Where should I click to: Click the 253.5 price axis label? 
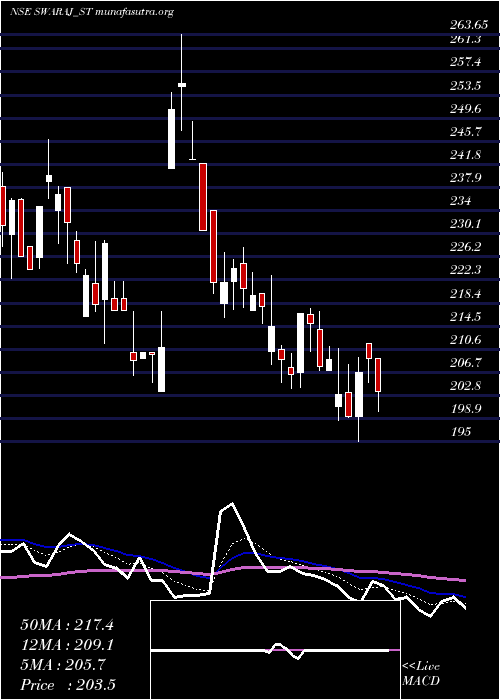click(x=465, y=85)
